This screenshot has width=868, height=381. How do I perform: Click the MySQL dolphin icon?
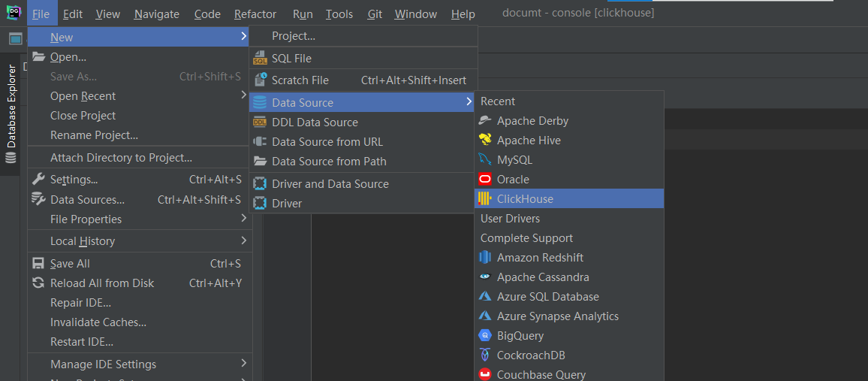coord(486,159)
